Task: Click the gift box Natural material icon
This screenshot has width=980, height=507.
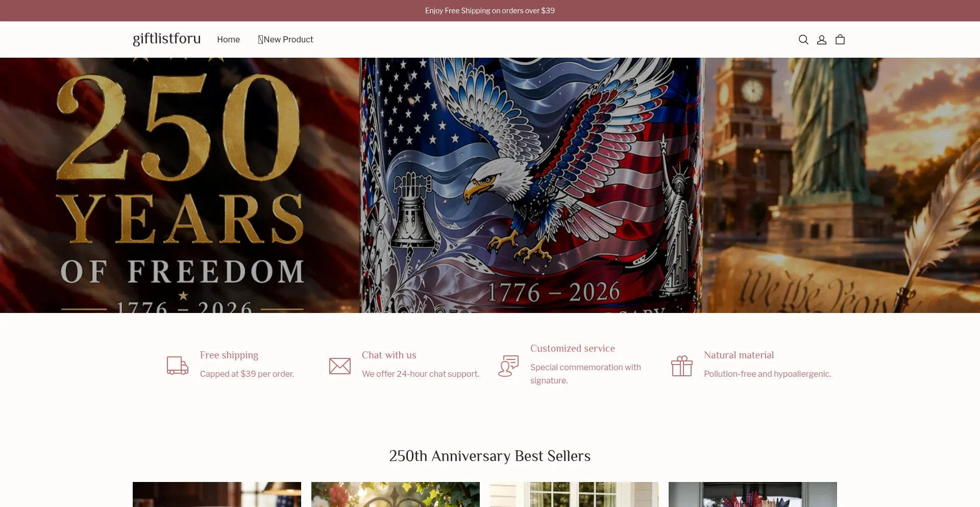Action: point(682,366)
